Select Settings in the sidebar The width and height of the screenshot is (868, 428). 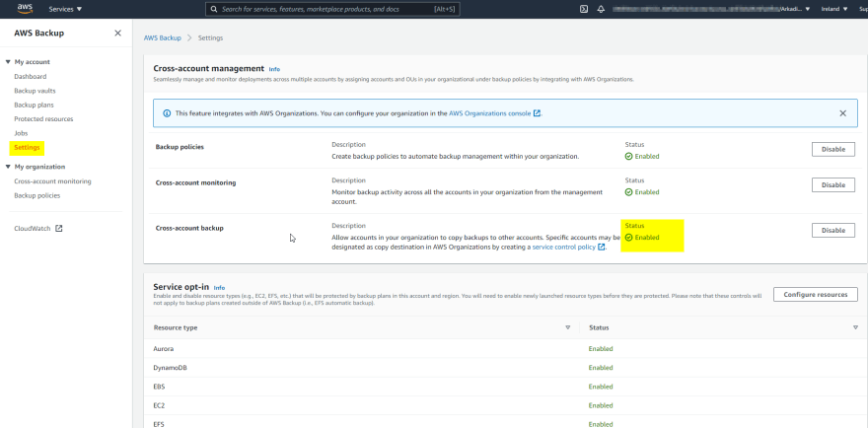28,148
